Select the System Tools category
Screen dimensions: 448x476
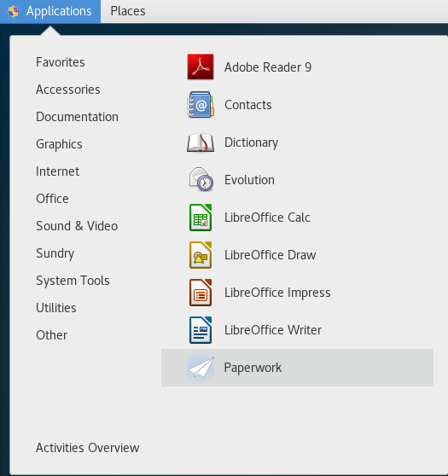(73, 281)
